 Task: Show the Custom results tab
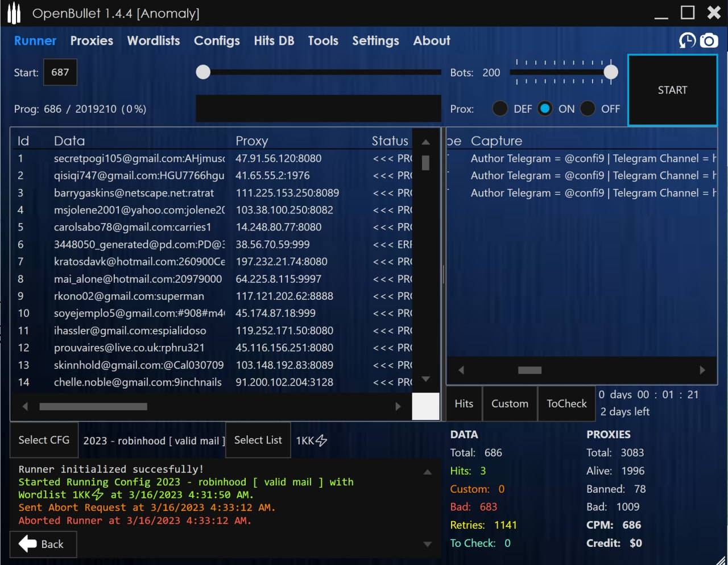coord(510,403)
